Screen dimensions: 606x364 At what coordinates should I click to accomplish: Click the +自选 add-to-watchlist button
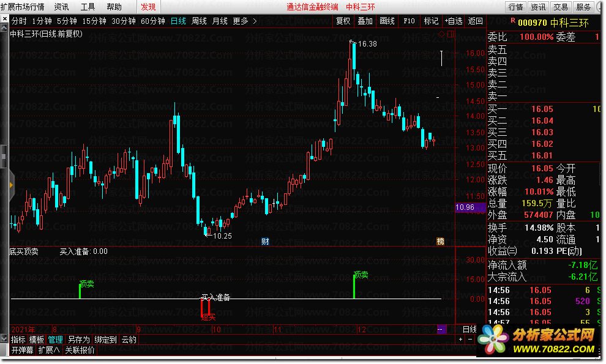pos(454,21)
